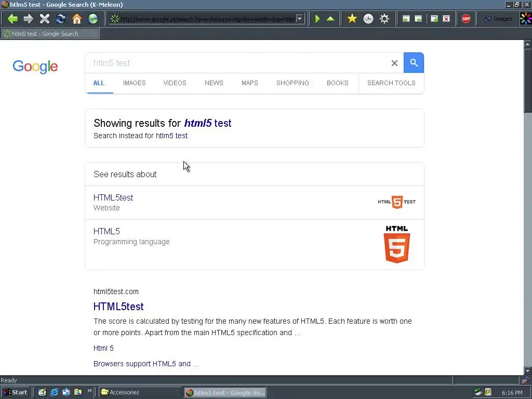Open the HTML5test search result title
Screen dimensions: 532x399
click(118, 307)
